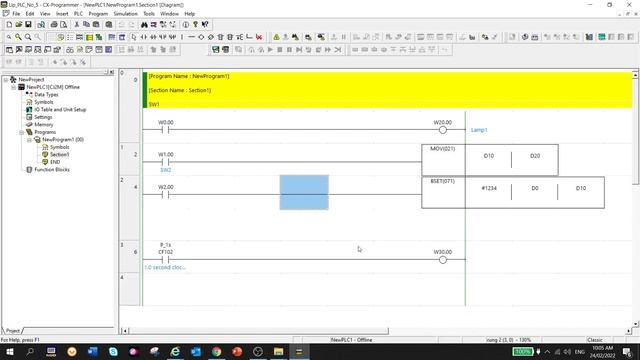Cut selection with the scissors icon
The image size is (640, 360).
77,24
